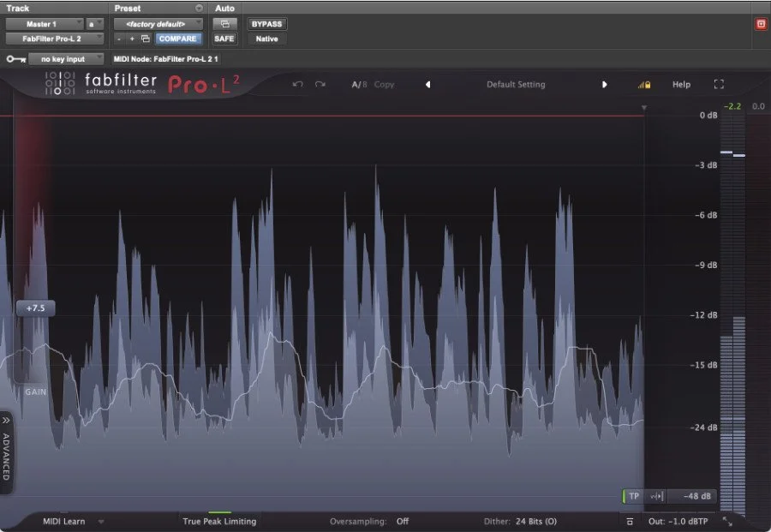Click the -2.2 peak level readout

tap(732, 106)
